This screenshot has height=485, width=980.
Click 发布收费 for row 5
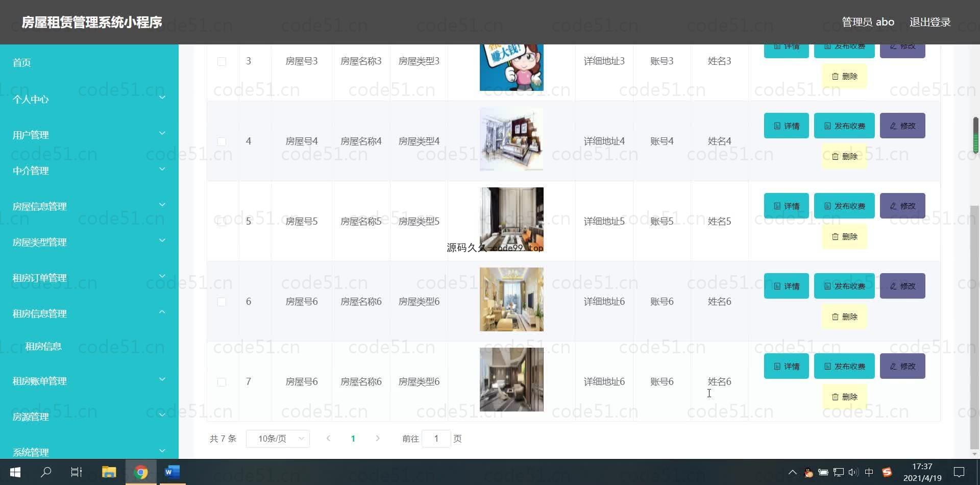point(844,206)
